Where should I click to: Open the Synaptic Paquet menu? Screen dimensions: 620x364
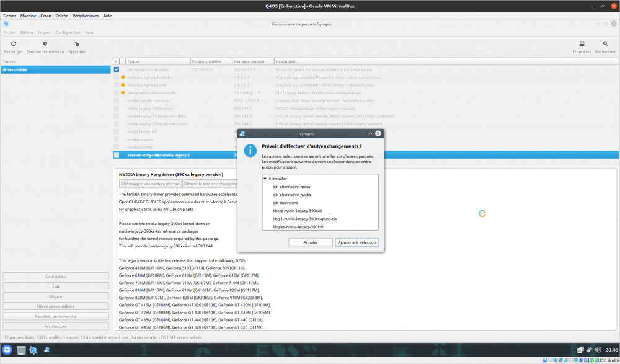[44, 32]
